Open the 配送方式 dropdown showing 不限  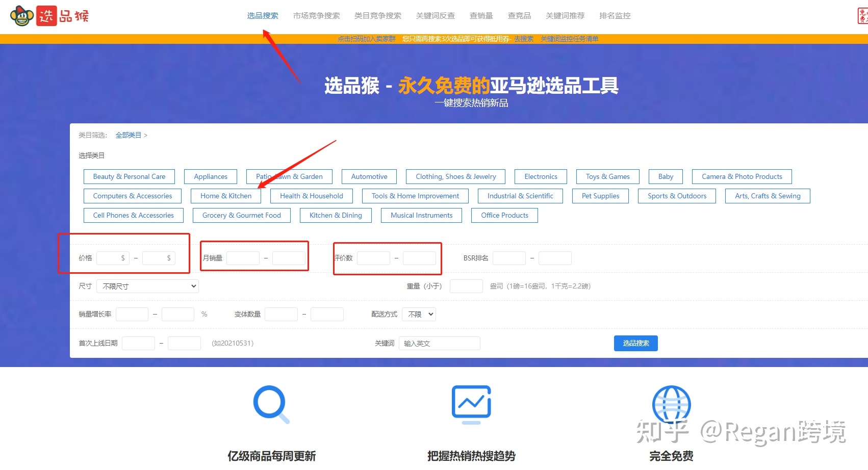point(419,314)
